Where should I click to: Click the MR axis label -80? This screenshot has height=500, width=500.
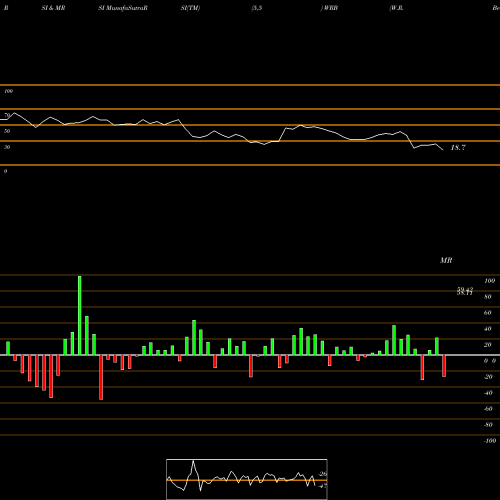[x=488, y=425]
